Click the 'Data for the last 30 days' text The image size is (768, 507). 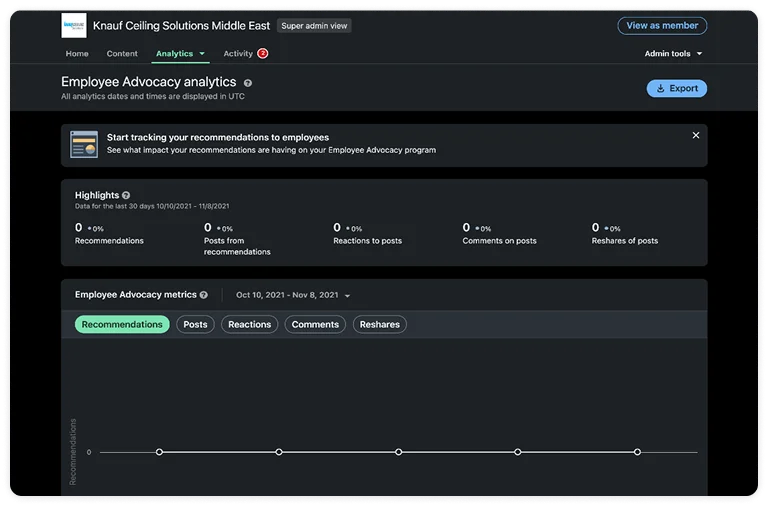[152, 206]
